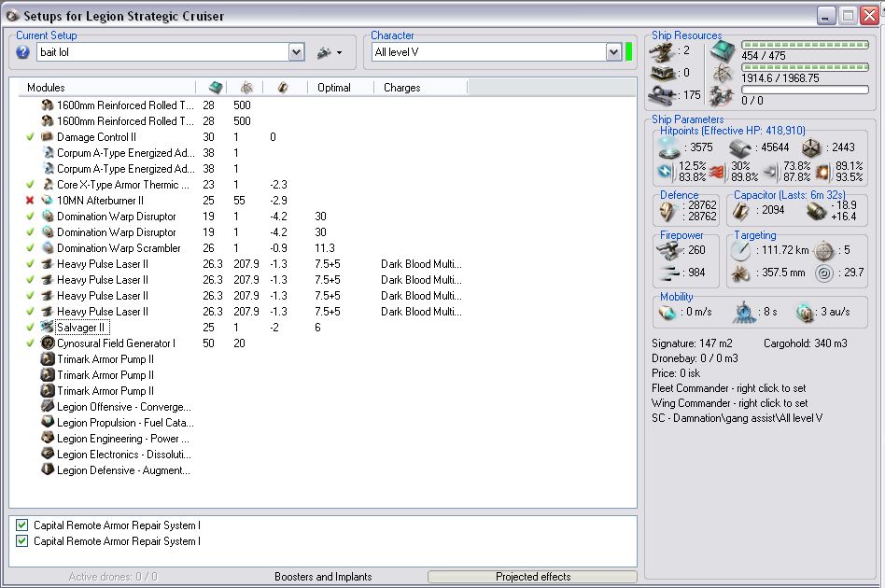Image resolution: width=885 pixels, height=588 pixels.
Task: Sort by the CPU column icon header
Action: tap(216, 88)
